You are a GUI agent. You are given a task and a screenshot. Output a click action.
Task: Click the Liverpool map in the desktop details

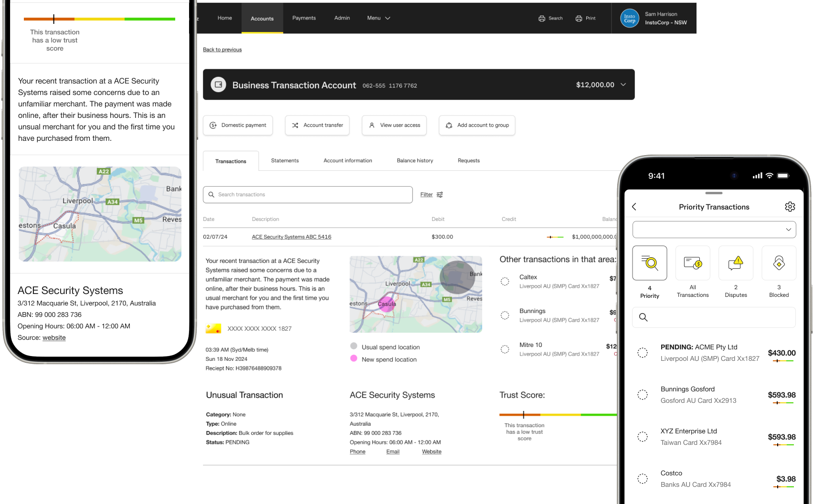point(416,294)
